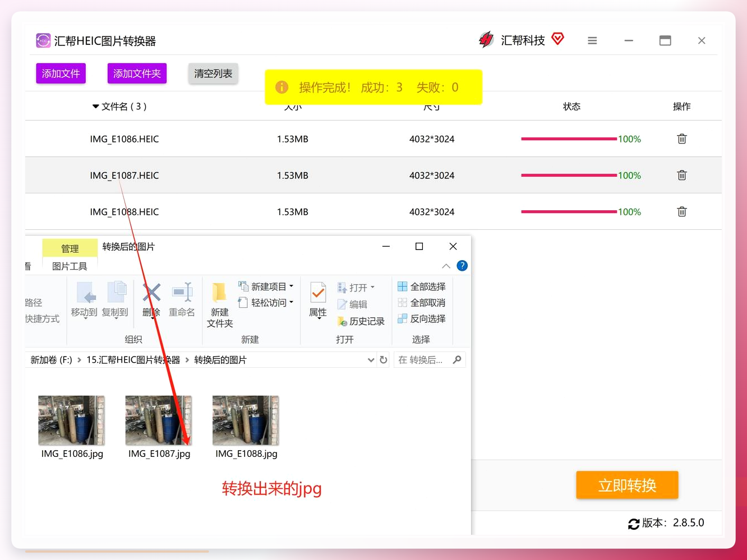Sort the list by the 文件名 column header
747x560 pixels.
tap(119, 107)
